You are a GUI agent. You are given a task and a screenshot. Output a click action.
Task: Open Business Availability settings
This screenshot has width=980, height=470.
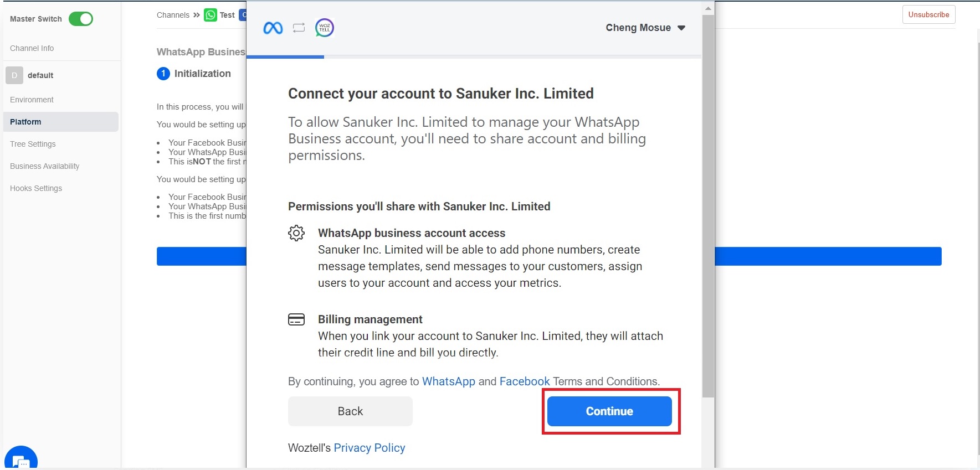coord(44,166)
